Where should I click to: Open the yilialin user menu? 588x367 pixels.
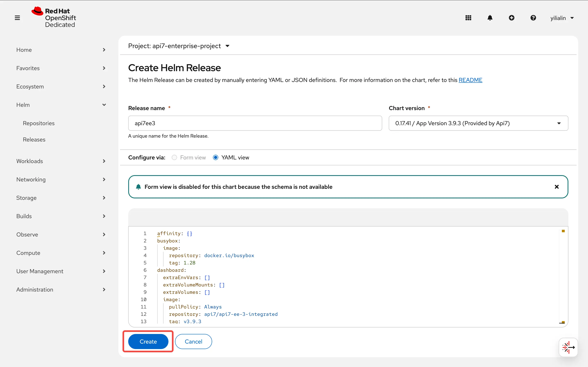(x=562, y=18)
